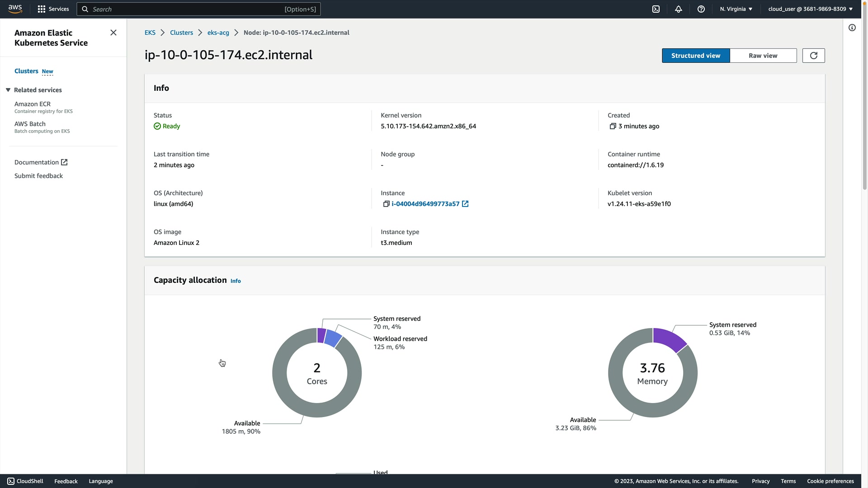Open Clusters in the side navigation
The image size is (868, 488).
click(26, 71)
